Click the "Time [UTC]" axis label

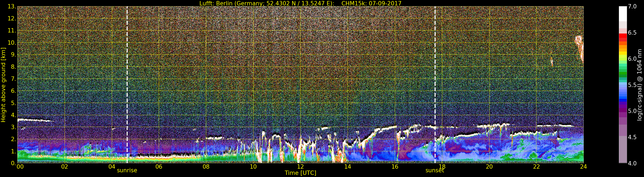(300, 173)
